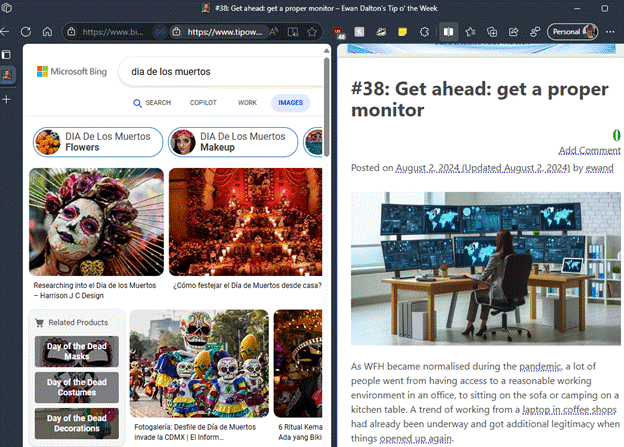Toggle the Split screen button
624x447 pixels.
pos(448,32)
